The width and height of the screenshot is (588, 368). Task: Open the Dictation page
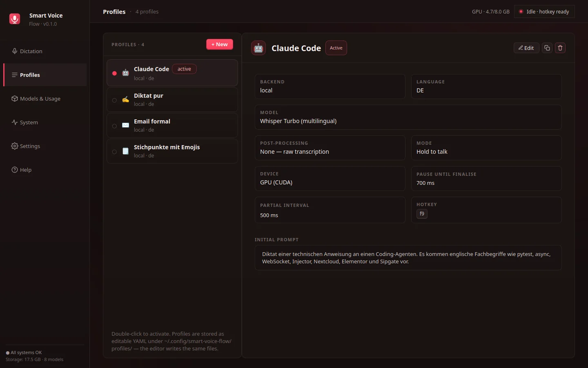[x=45, y=51]
